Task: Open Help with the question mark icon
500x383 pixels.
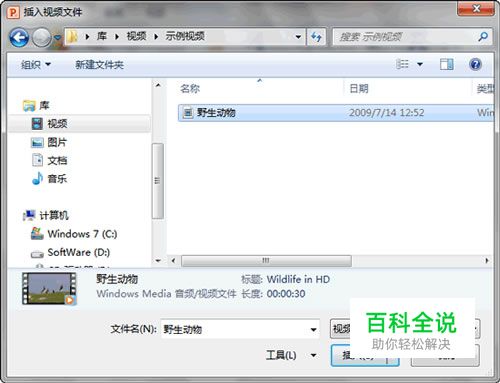Action: click(x=475, y=64)
